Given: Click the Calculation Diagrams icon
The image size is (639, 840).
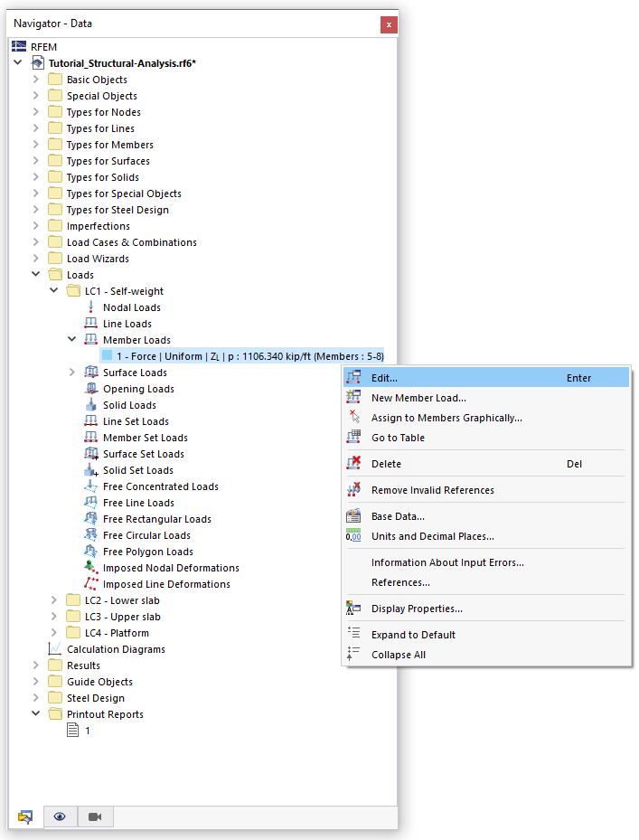Looking at the screenshot, I should [54, 648].
